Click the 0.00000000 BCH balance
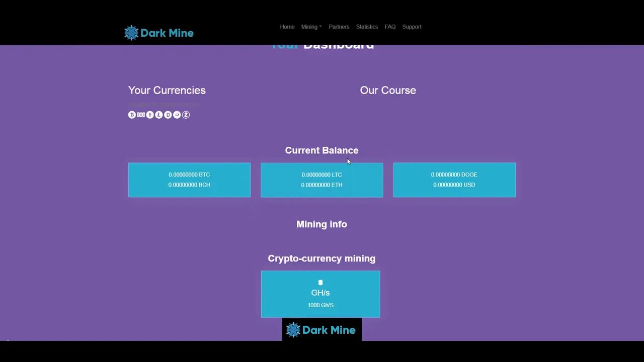Screen dimensions: 644x362 coord(189,185)
